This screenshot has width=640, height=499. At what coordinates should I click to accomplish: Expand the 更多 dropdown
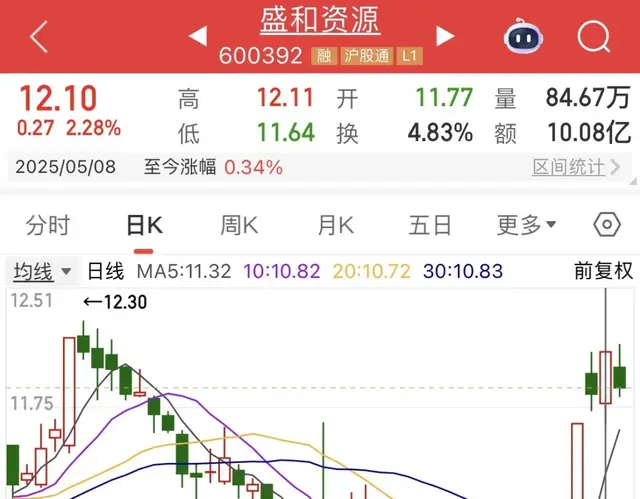click(526, 225)
